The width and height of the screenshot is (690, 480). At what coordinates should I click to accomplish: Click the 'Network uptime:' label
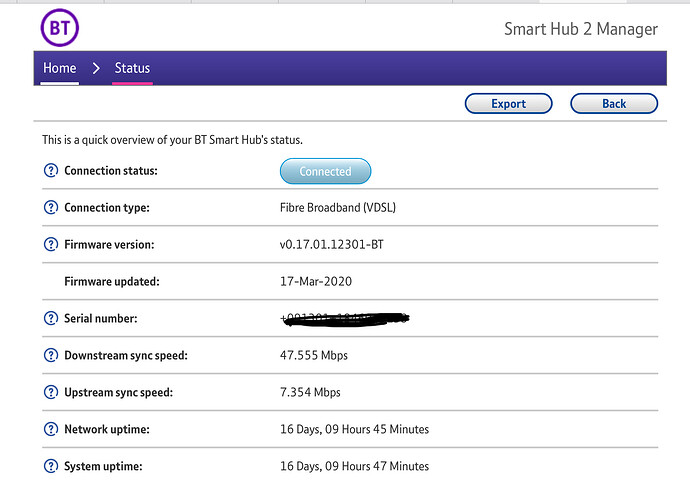pos(107,429)
